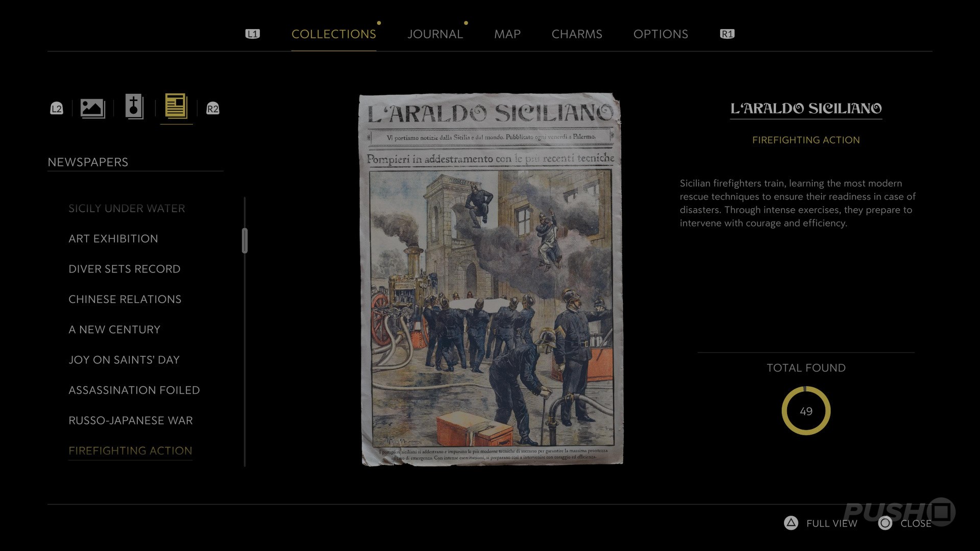Switch to the Map tab
The image size is (980, 551).
point(507,34)
